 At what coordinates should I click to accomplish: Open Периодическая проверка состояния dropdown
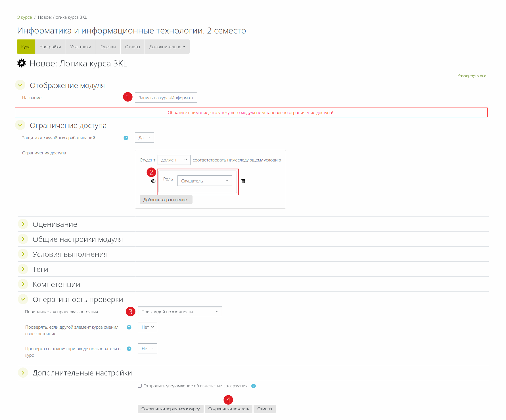click(x=179, y=312)
